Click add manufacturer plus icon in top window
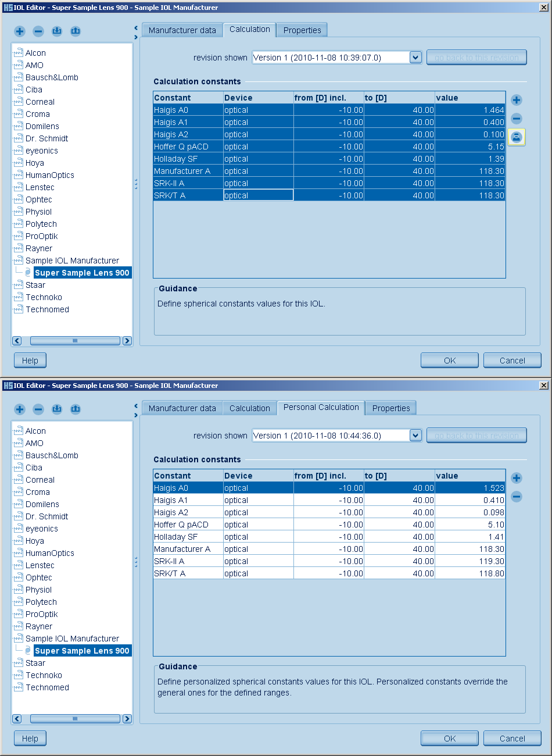The width and height of the screenshot is (552, 756). tap(20, 31)
